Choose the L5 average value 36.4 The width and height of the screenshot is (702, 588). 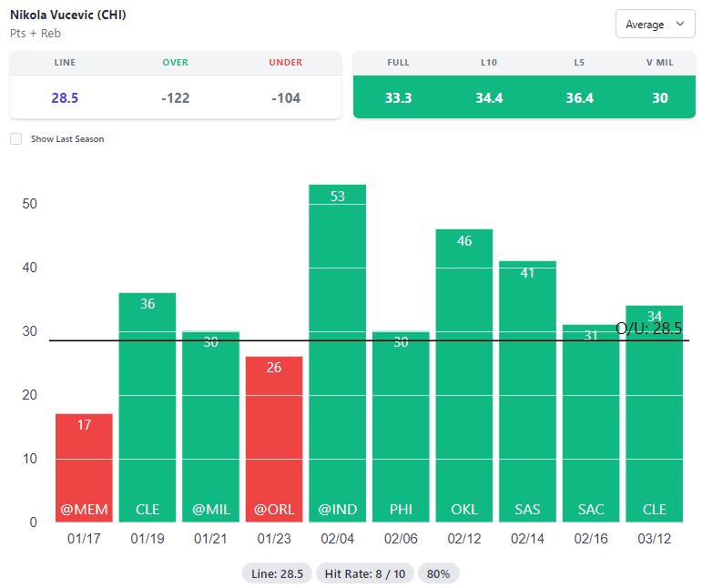(579, 97)
